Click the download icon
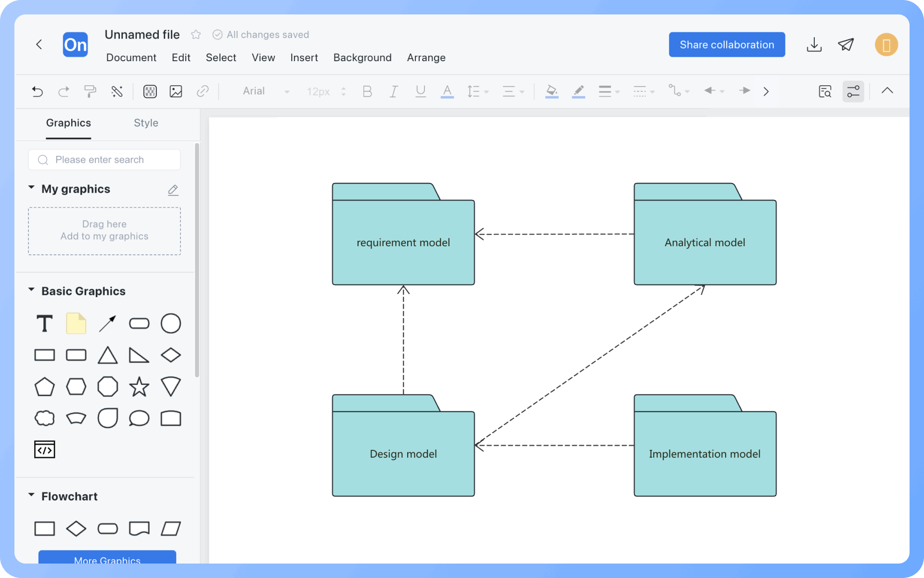 pyautogui.click(x=814, y=44)
